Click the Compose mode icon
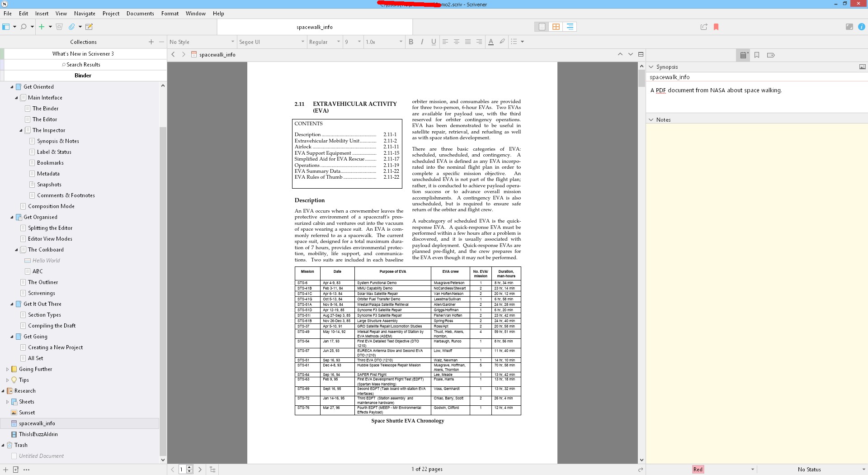868x475 pixels. [x=849, y=27]
